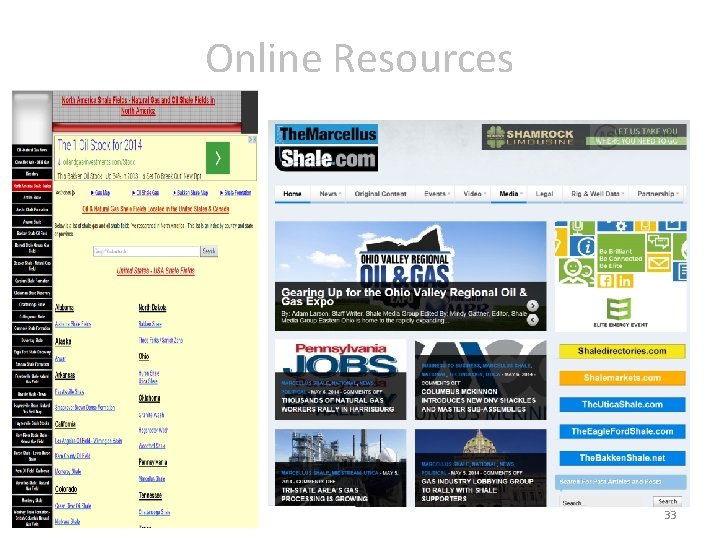Image resolution: width=720 pixels, height=540 pixels.
Task: Open TheEagleFordShale.com button link
Action: (x=622, y=432)
